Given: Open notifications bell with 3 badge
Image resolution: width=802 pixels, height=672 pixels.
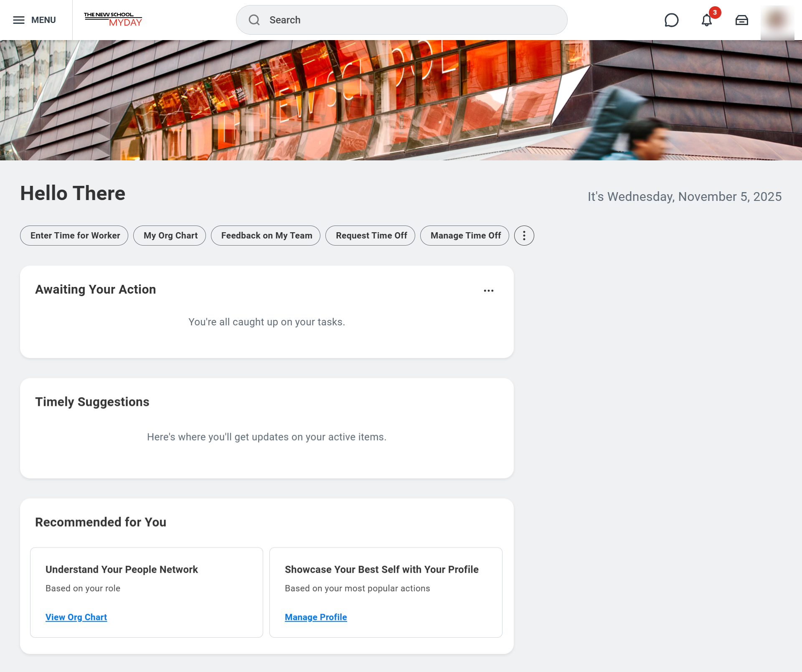Looking at the screenshot, I should pyautogui.click(x=707, y=20).
